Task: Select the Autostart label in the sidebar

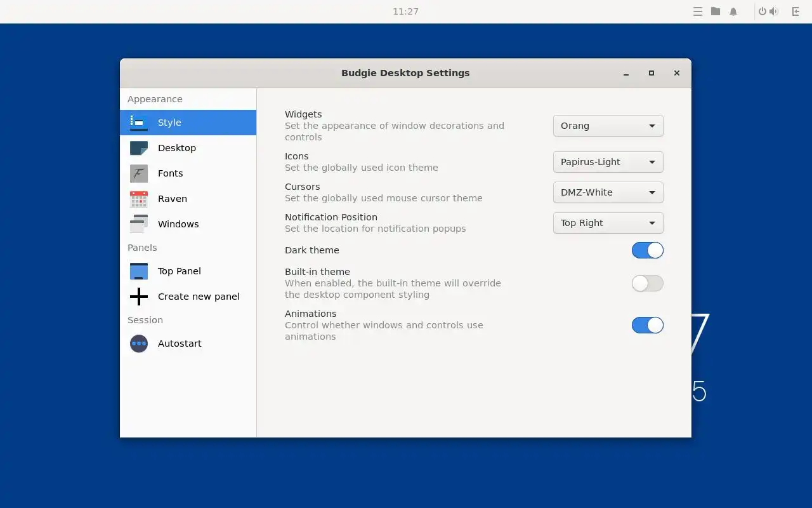Action: 180,344
